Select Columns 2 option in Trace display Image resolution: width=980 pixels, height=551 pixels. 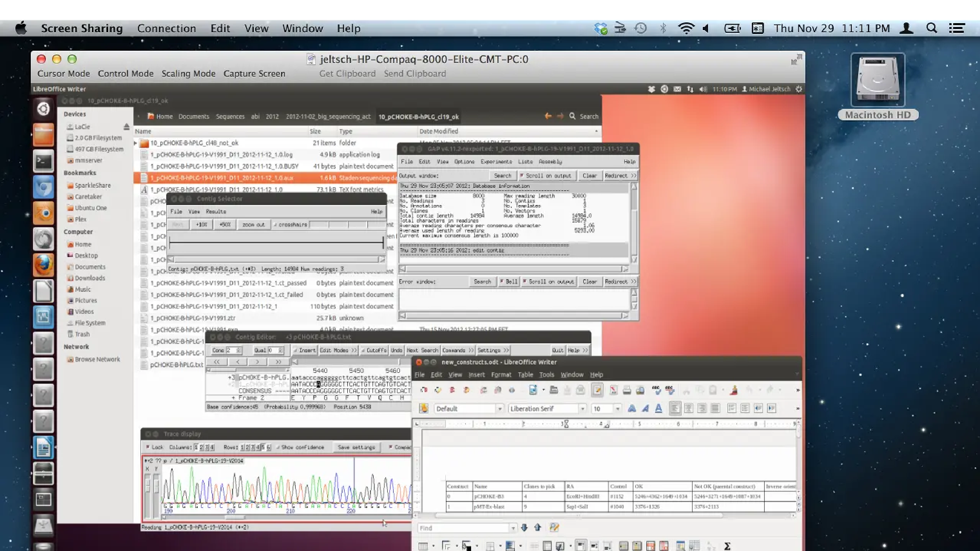(x=202, y=447)
